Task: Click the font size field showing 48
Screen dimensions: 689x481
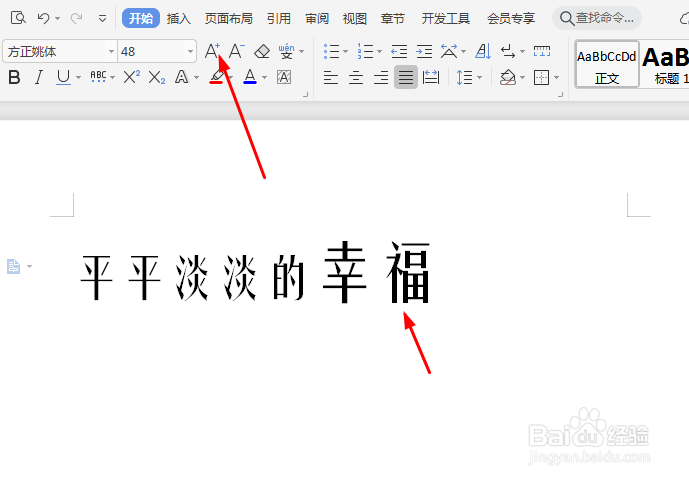Action: click(x=152, y=51)
